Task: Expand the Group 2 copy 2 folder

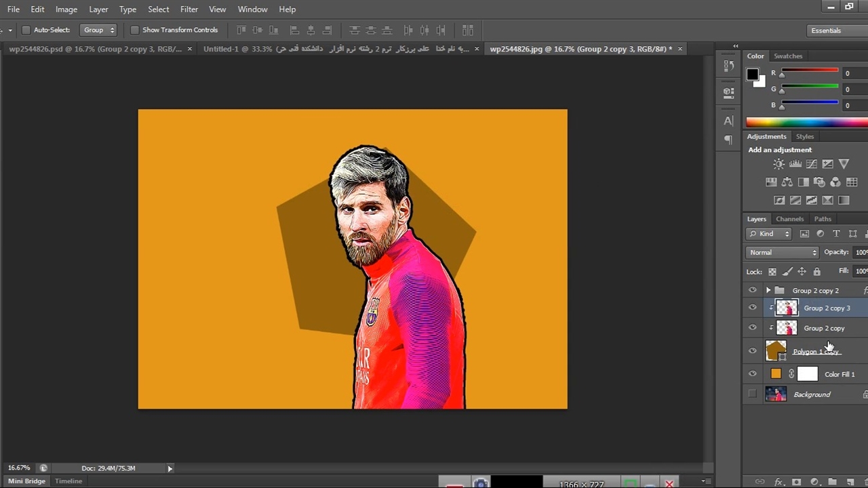Action: pyautogui.click(x=768, y=291)
